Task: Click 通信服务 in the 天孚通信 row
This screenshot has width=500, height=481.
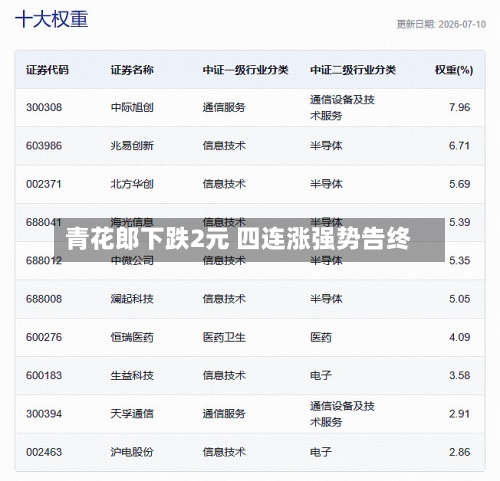Action: click(x=224, y=414)
